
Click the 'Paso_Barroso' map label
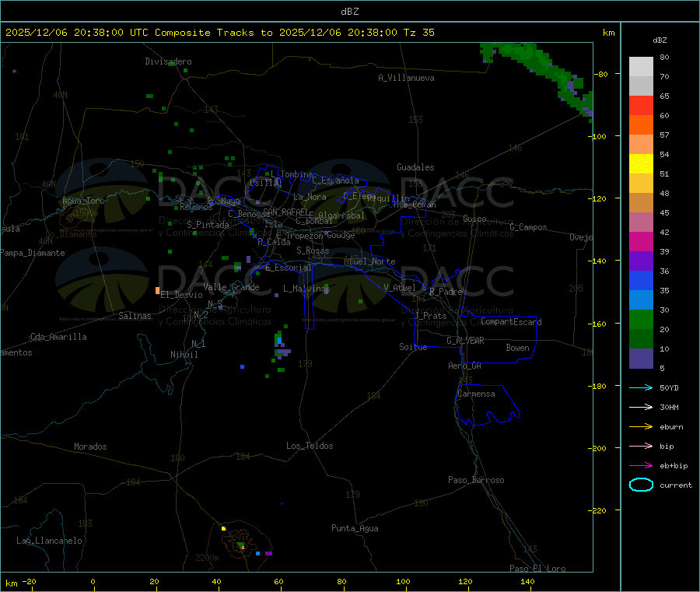(x=476, y=480)
